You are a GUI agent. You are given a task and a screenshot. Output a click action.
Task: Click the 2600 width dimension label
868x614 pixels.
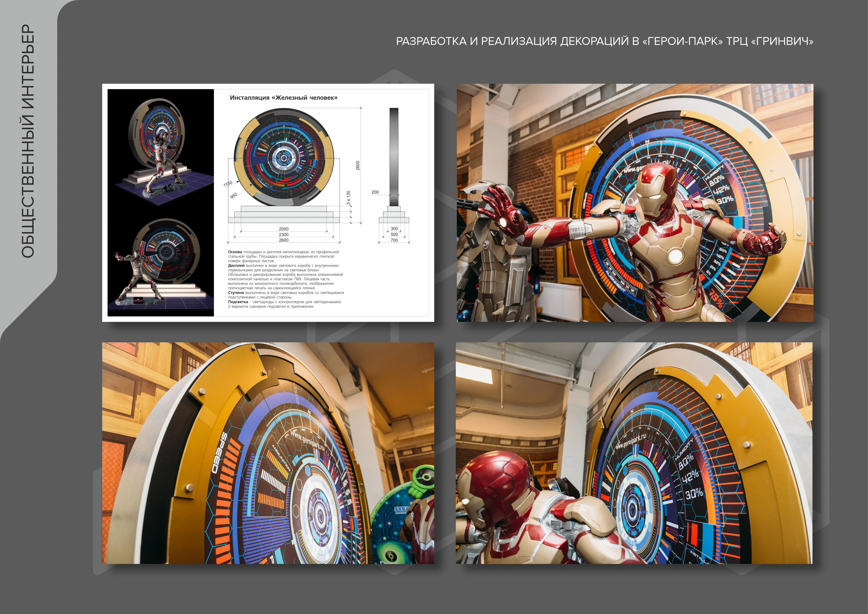[x=284, y=240]
